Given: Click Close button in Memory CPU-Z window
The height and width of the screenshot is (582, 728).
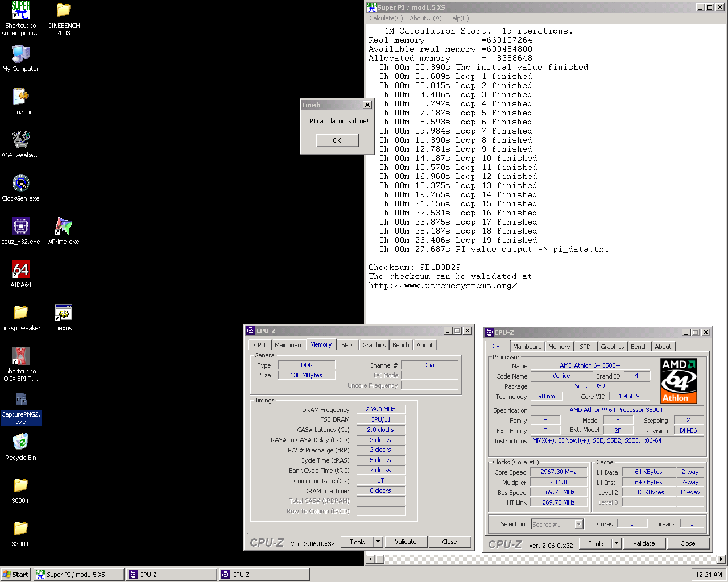Looking at the screenshot, I should pos(450,542).
